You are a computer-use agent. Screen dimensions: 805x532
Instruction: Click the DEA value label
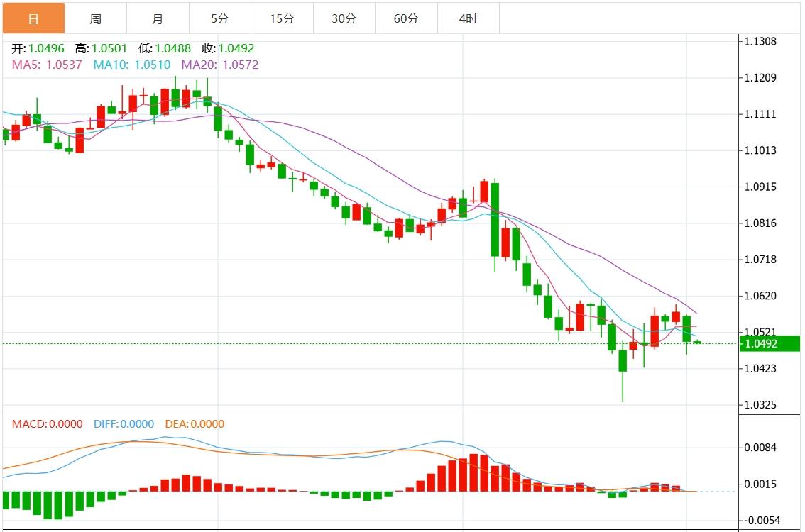pyautogui.click(x=194, y=424)
